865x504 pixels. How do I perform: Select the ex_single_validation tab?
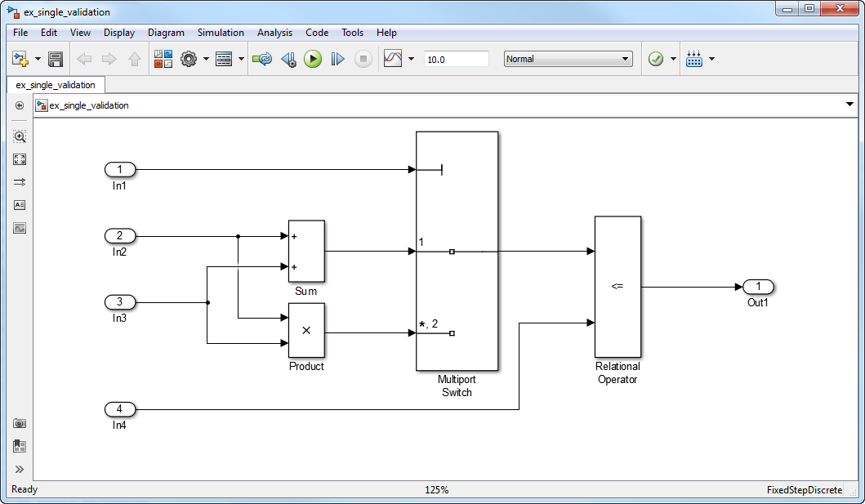[56, 85]
